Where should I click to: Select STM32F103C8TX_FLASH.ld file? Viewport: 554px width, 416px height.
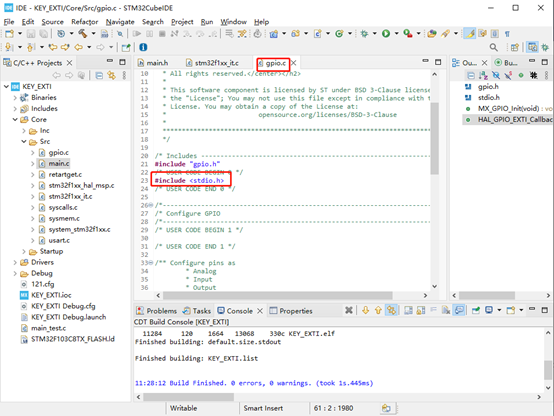click(73, 339)
